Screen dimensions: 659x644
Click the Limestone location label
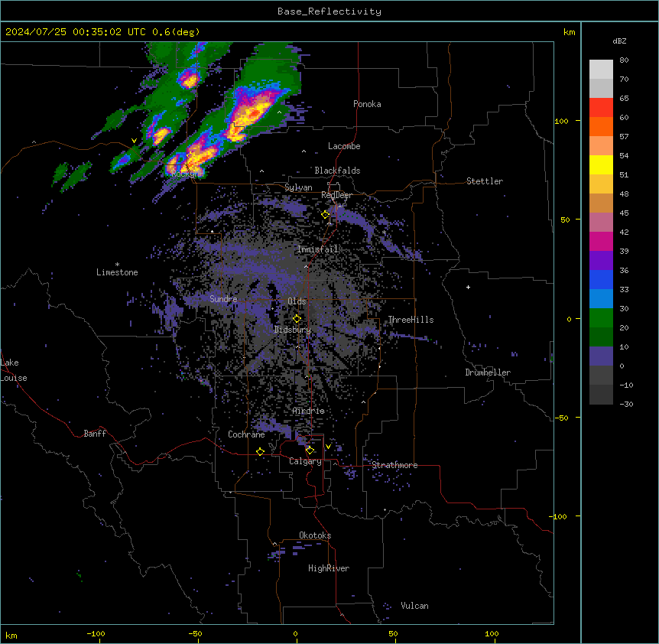click(x=117, y=272)
